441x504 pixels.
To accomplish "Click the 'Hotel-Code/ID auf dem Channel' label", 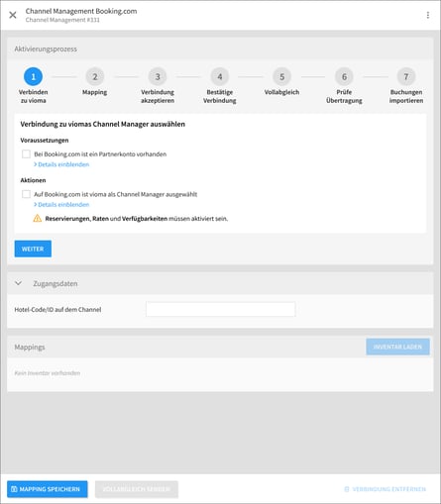I will click(57, 310).
